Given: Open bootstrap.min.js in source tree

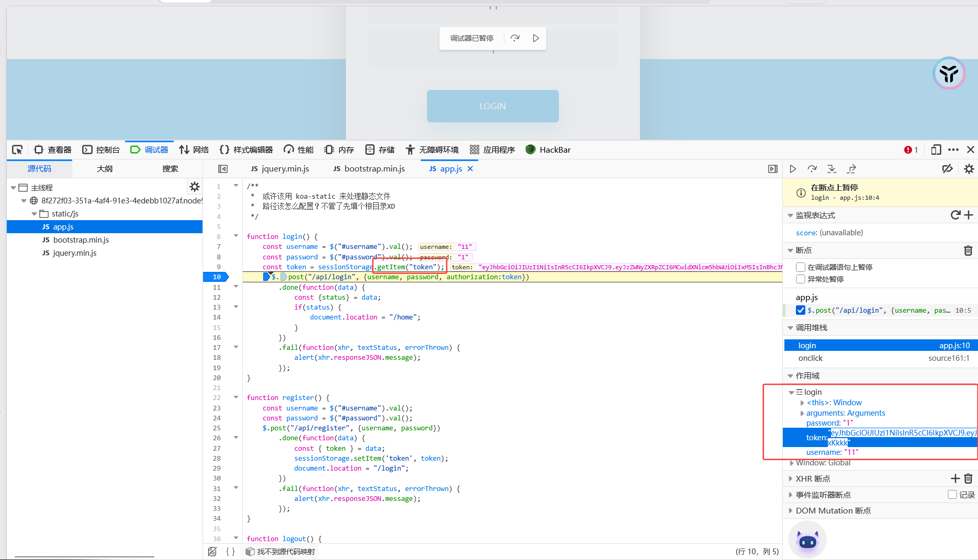Looking at the screenshot, I should [x=81, y=240].
